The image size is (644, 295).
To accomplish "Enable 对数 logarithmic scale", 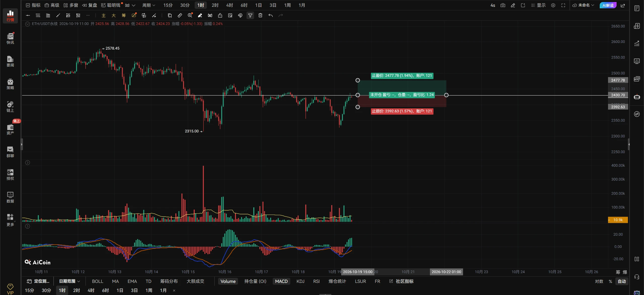I will [599, 281].
